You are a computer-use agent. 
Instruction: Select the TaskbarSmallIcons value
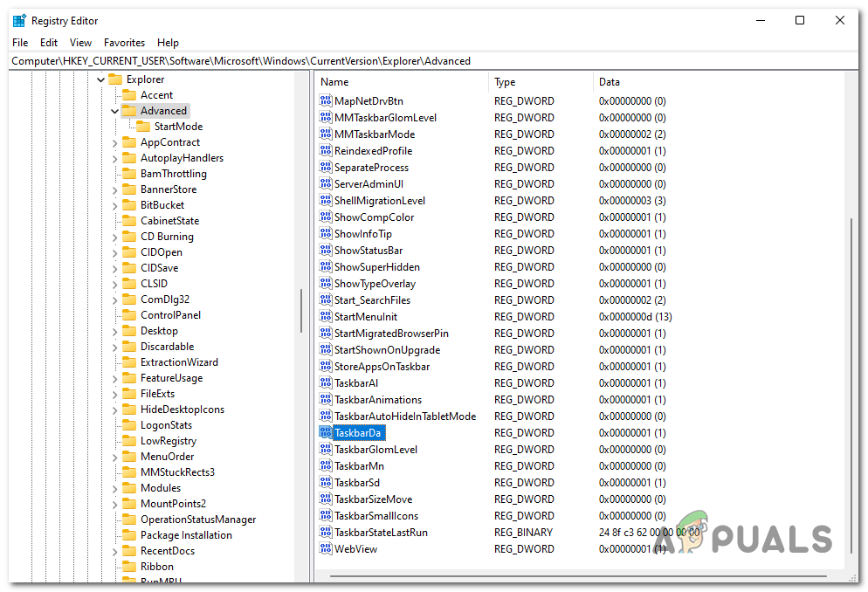coord(376,516)
